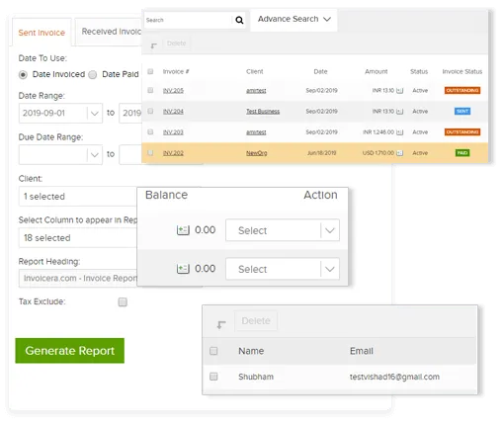Screen dimensions: 504x426
Task: Click the search magnifier icon
Action: point(239,20)
